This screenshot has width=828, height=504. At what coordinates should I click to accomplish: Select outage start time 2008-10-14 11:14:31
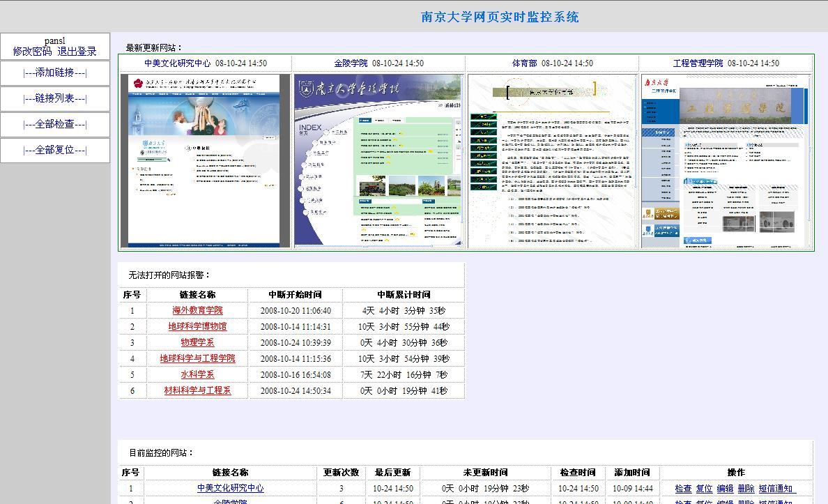pyautogui.click(x=296, y=326)
